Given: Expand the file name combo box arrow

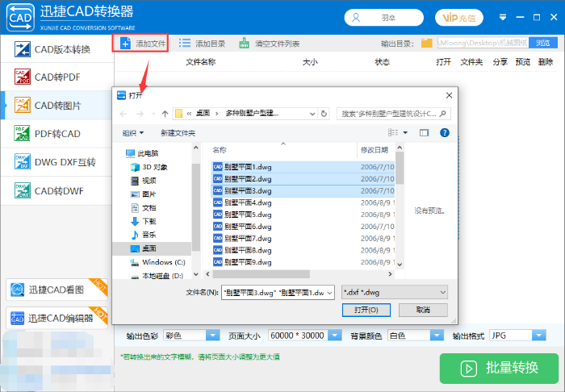Looking at the screenshot, I should click(329, 293).
